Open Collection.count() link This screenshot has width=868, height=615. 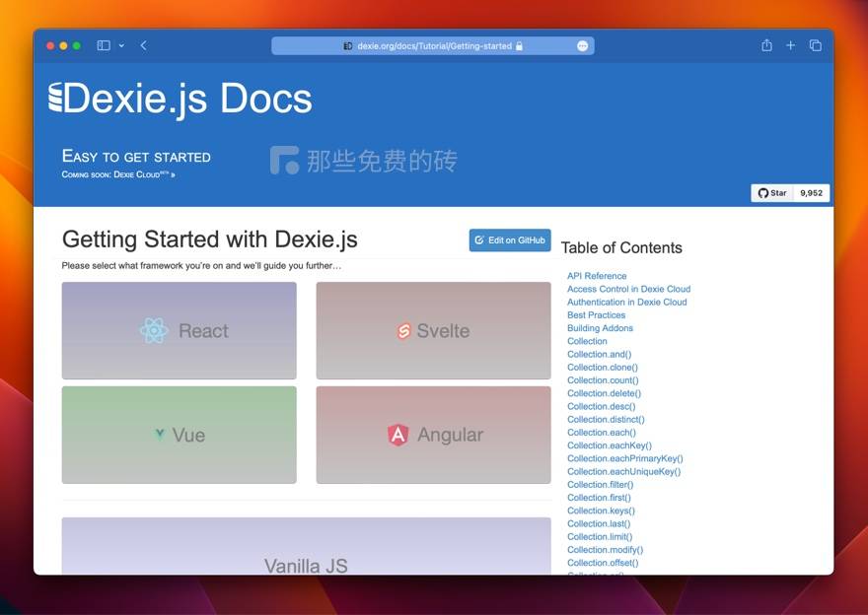tap(603, 380)
